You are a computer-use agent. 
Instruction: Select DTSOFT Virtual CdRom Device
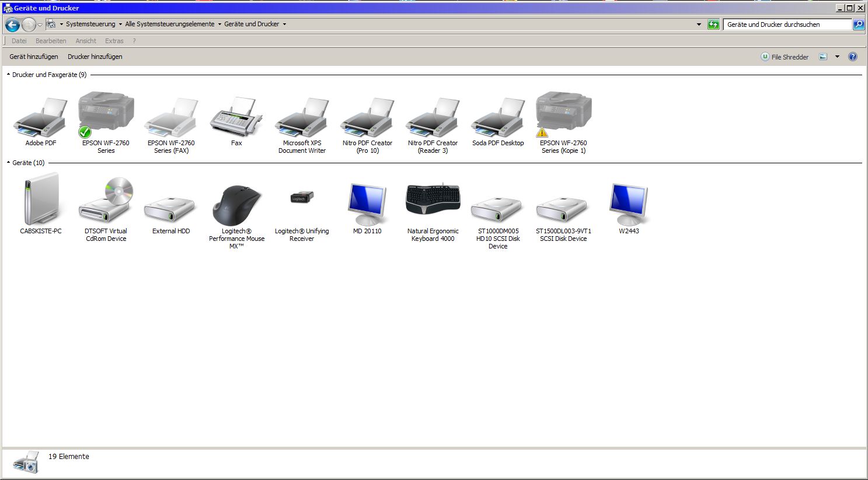pyautogui.click(x=106, y=209)
